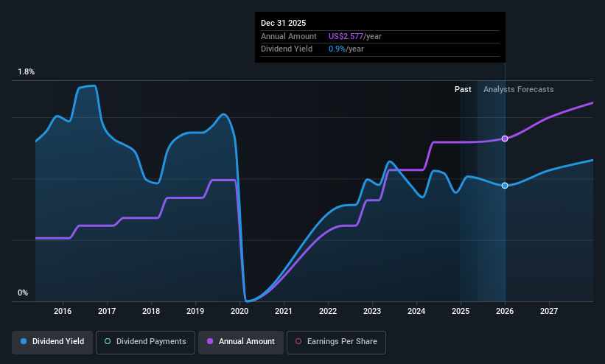
Task: Click the 2021 x-axis label
Action: point(284,311)
